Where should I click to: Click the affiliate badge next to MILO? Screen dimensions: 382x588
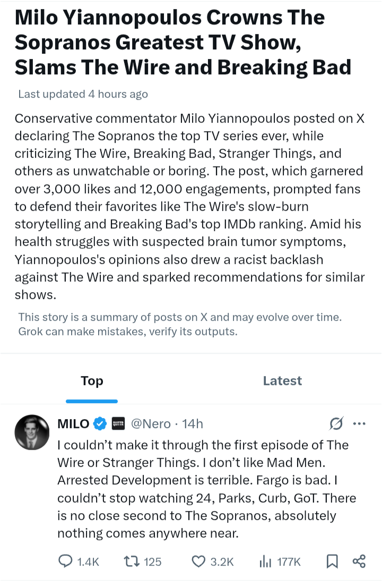pos(117,424)
